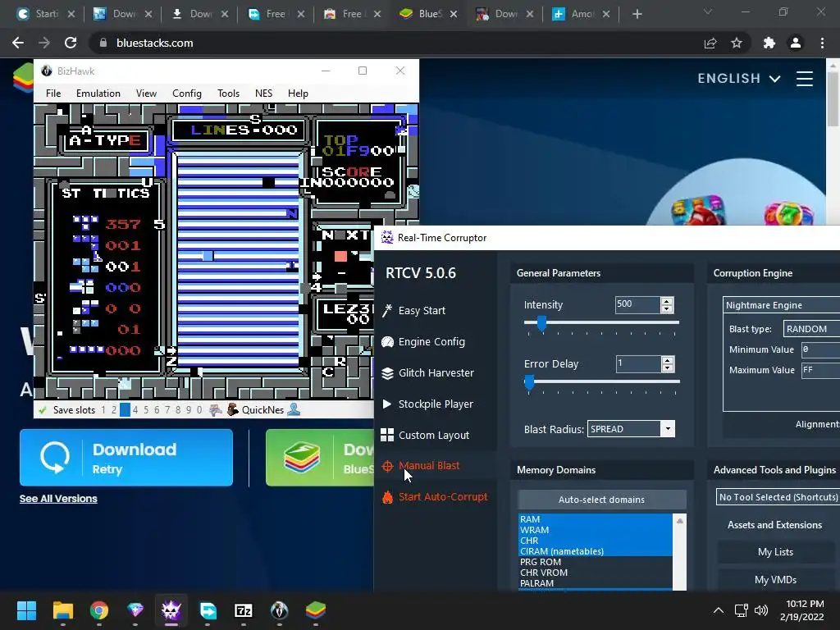This screenshot has height=630, width=840.
Task: Share this page from the address bar
Action: click(710, 43)
